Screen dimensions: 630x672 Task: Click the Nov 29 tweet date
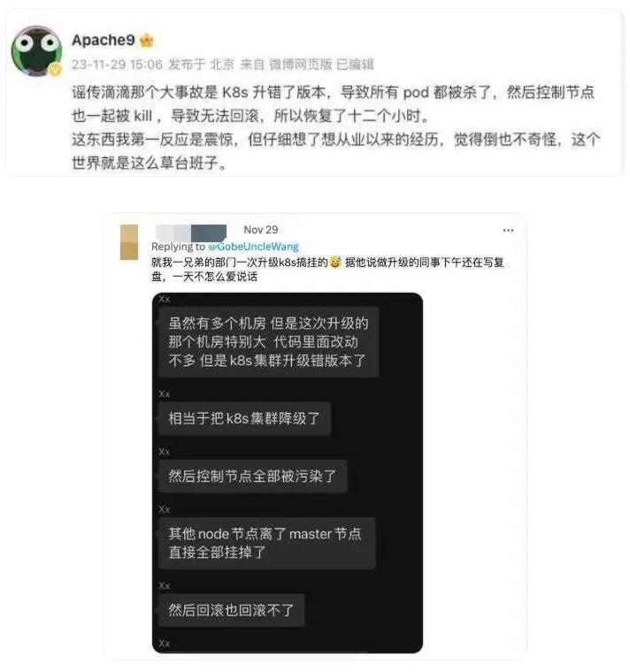point(261,230)
